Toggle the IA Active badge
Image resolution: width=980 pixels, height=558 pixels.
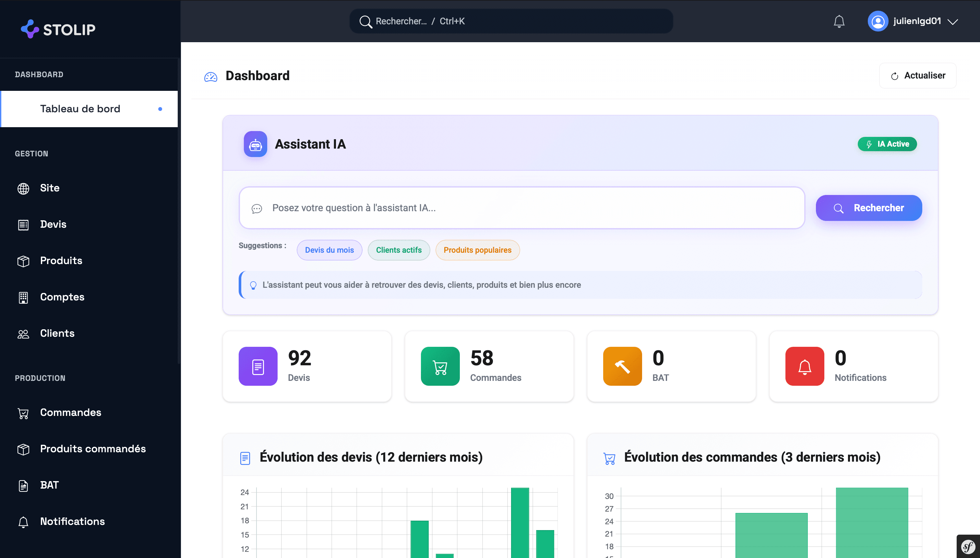(x=887, y=144)
